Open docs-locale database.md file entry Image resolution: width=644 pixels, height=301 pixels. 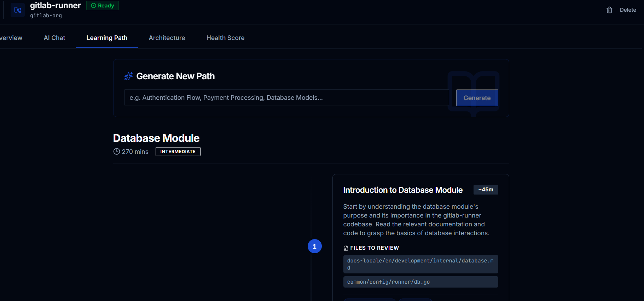tap(420, 264)
